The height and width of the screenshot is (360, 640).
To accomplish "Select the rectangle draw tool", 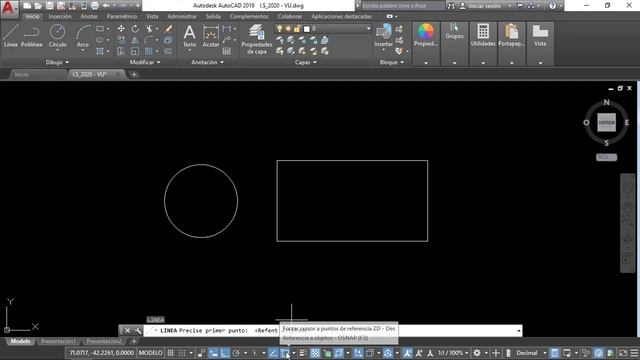I will click(x=100, y=29).
